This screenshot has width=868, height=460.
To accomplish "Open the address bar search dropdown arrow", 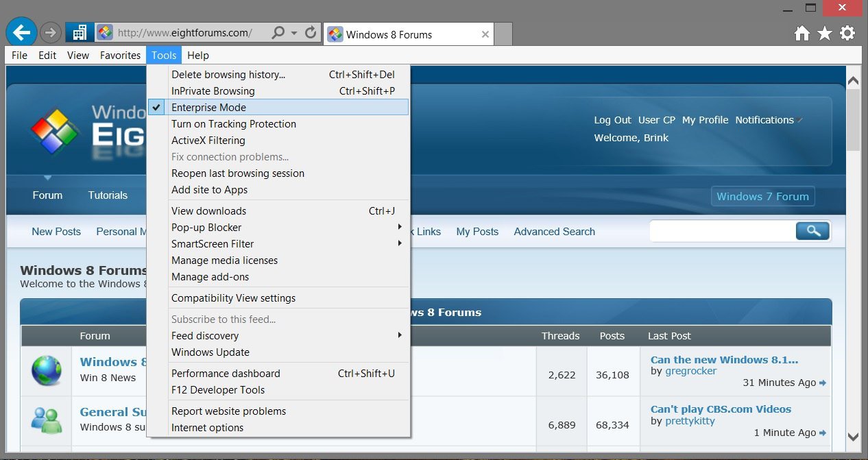I will click(x=294, y=32).
